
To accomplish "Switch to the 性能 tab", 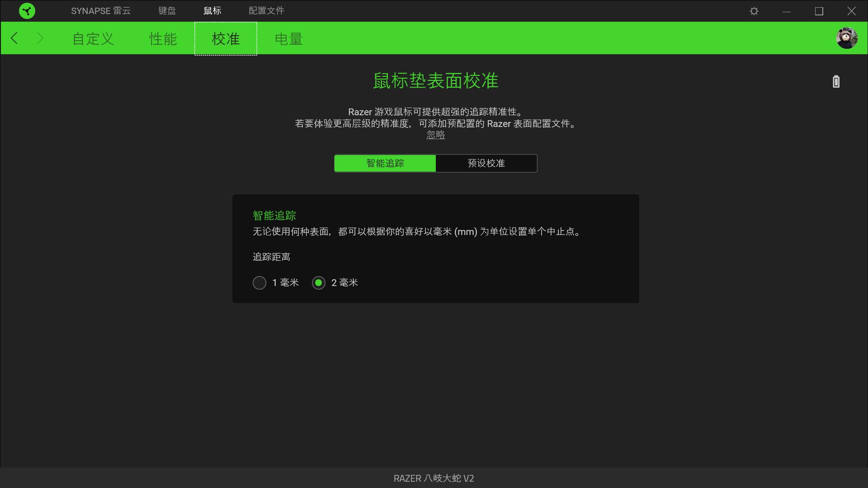I will tap(163, 38).
